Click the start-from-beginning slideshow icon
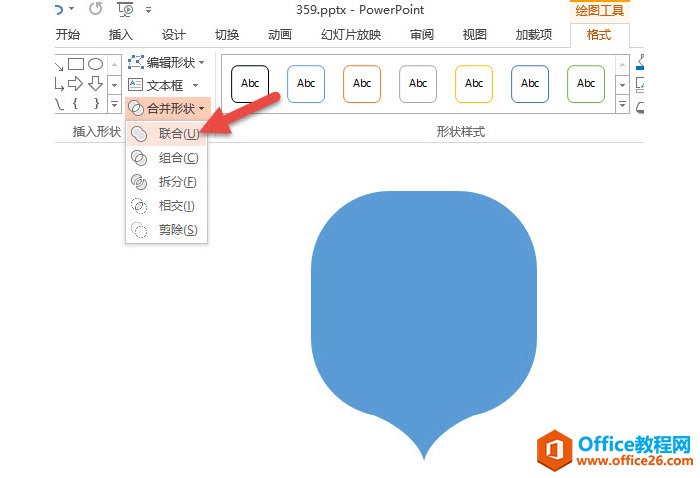This screenshot has height=478, width=700. (126, 10)
